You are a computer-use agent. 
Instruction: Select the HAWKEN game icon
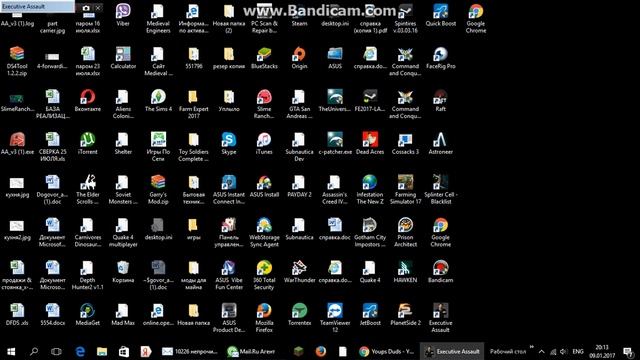405,272
